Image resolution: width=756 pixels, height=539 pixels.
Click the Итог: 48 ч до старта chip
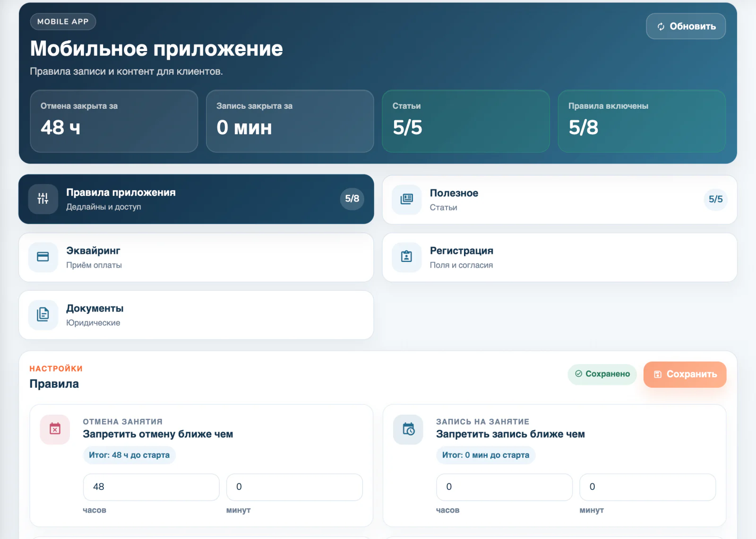129,455
